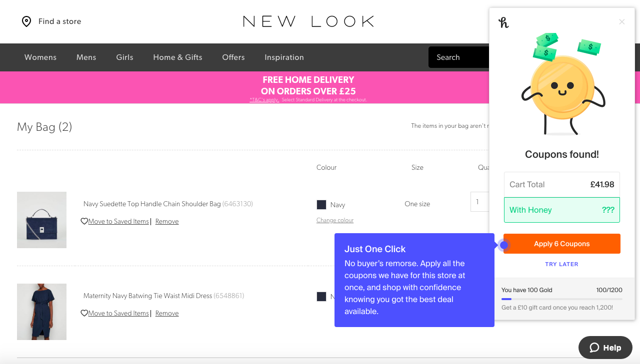This screenshot has height=364, width=640.
Task: Click the £10 gift card message text
Action: tap(557, 308)
